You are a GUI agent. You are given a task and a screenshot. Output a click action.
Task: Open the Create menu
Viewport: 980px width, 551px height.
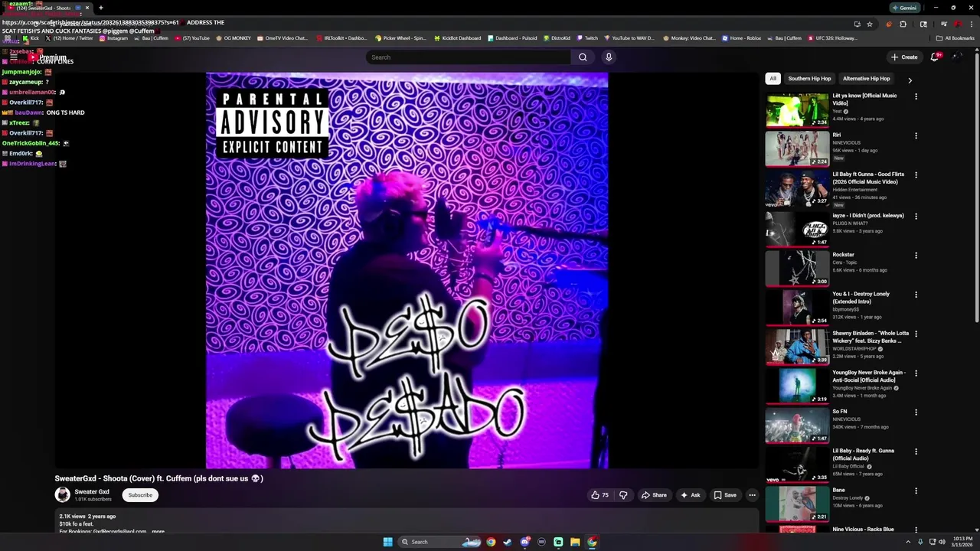click(x=904, y=57)
